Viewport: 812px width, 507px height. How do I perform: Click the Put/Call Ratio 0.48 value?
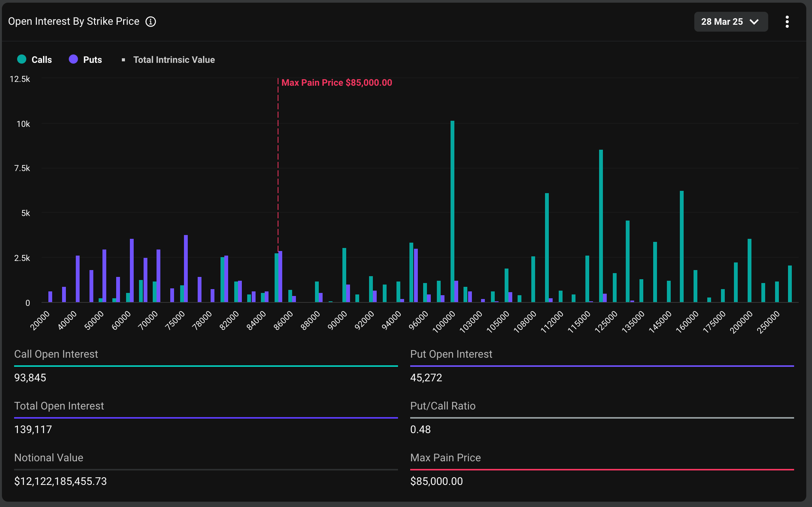[x=420, y=429]
